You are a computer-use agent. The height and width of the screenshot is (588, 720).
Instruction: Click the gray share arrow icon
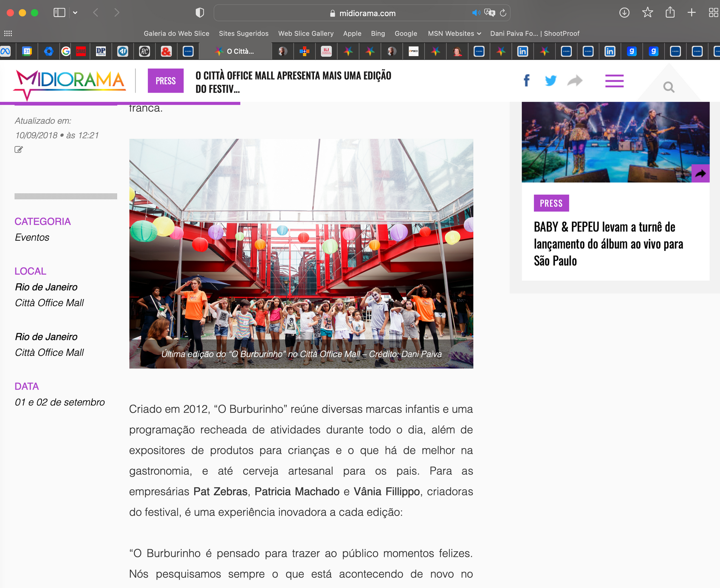coord(574,80)
